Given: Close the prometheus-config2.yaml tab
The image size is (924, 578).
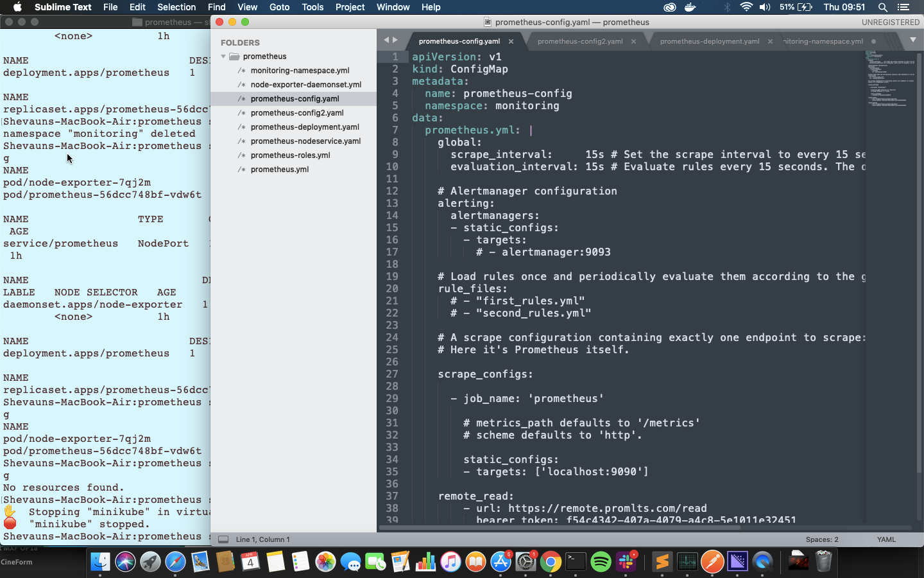Looking at the screenshot, I should 633,41.
